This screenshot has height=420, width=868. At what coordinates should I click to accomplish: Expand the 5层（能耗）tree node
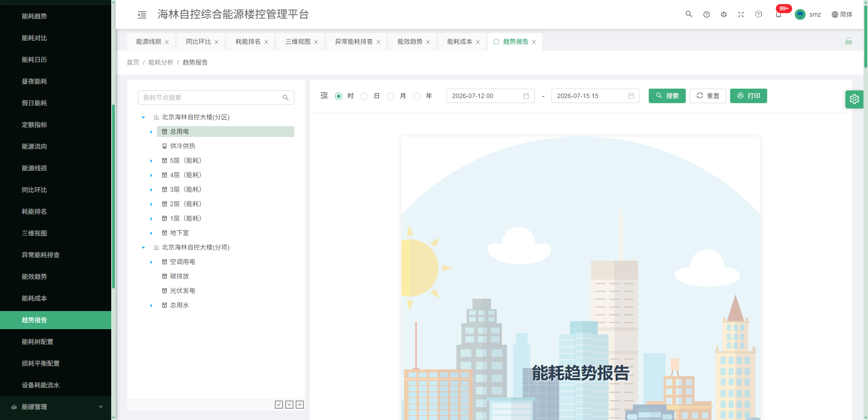(151, 161)
